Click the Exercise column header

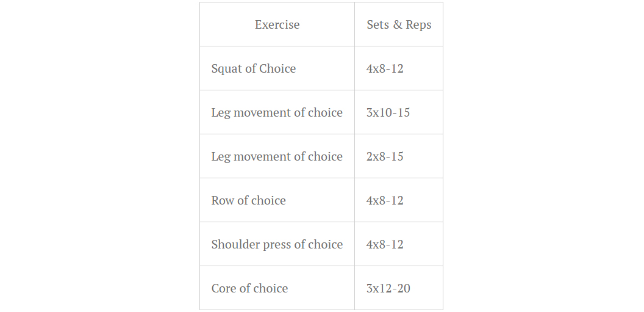pos(277,24)
